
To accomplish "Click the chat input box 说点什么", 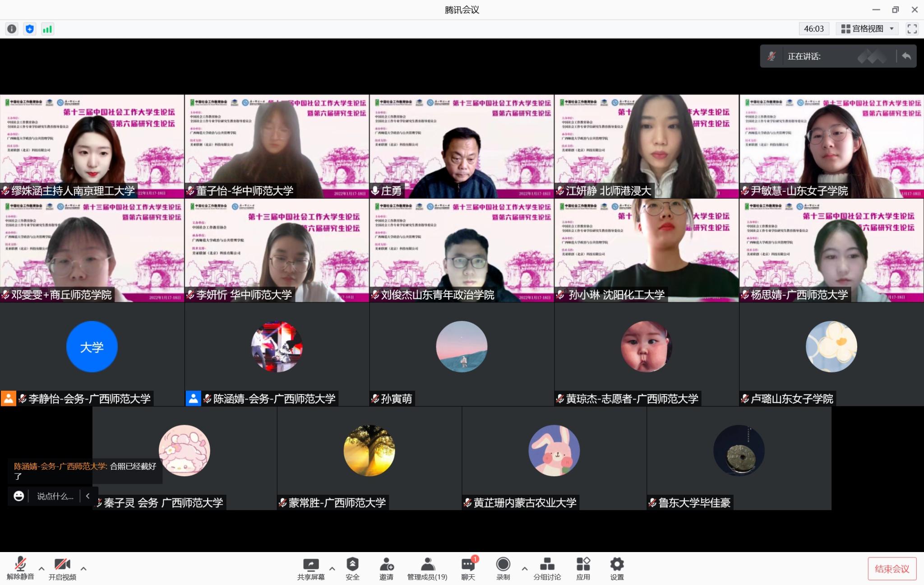I will point(55,496).
